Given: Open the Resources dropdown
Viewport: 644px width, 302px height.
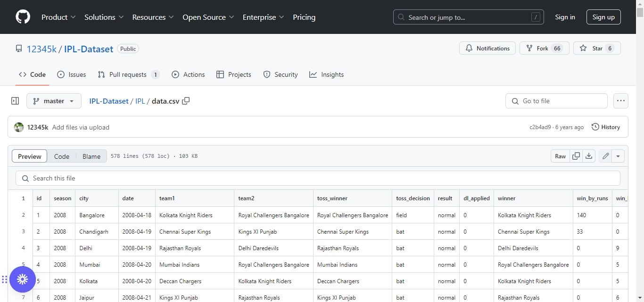Looking at the screenshot, I should pos(153,17).
